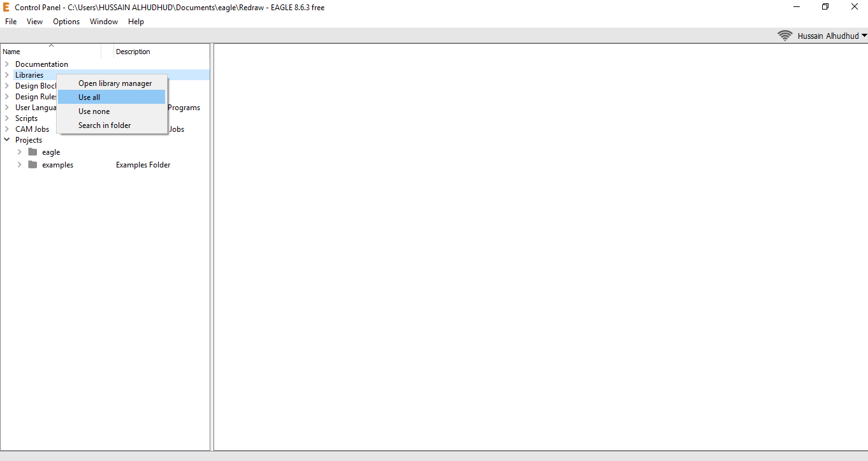Image resolution: width=868 pixels, height=461 pixels.
Task: Minimize the Control Panel window
Action: coord(797,7)
